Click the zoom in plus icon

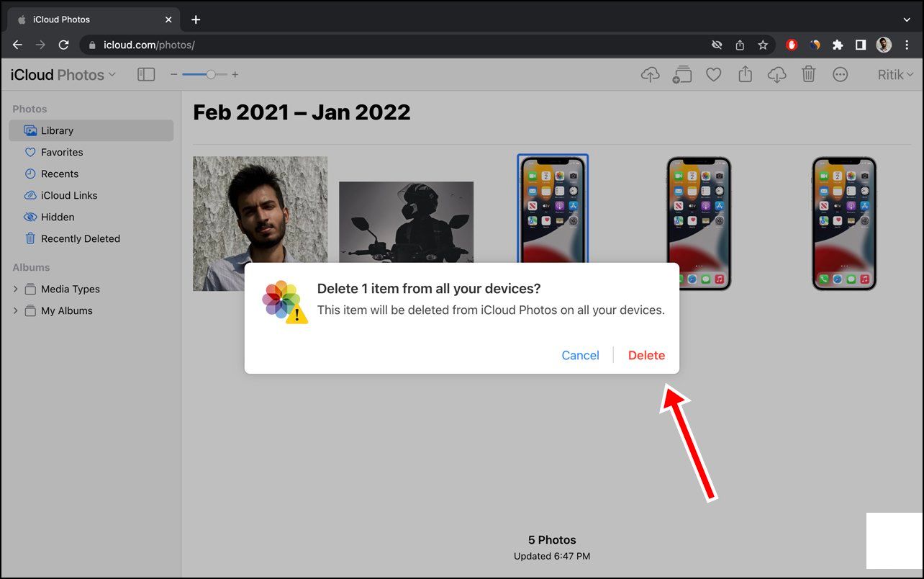(x=235, y=74)
